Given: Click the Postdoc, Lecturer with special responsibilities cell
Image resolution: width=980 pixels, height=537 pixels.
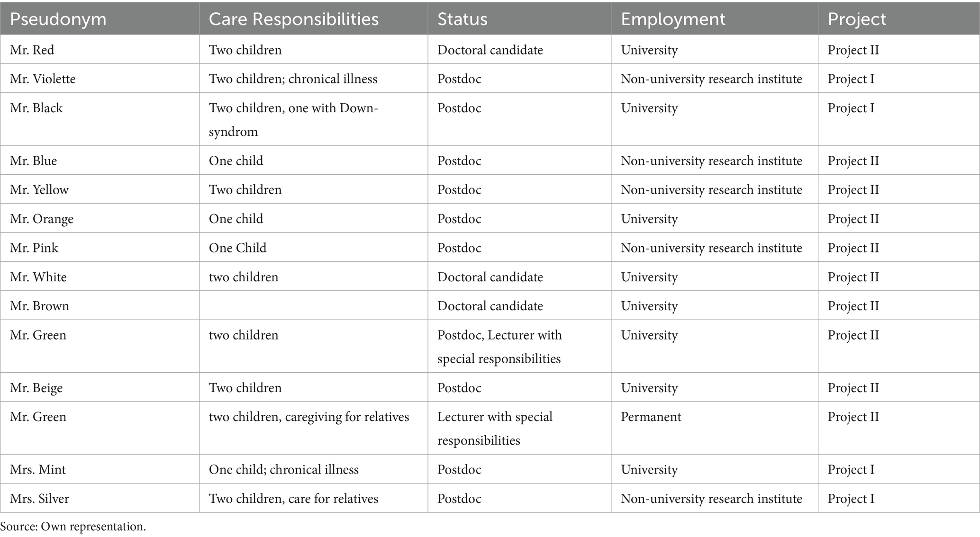Looking at the screenshot, I should point(499,347).
